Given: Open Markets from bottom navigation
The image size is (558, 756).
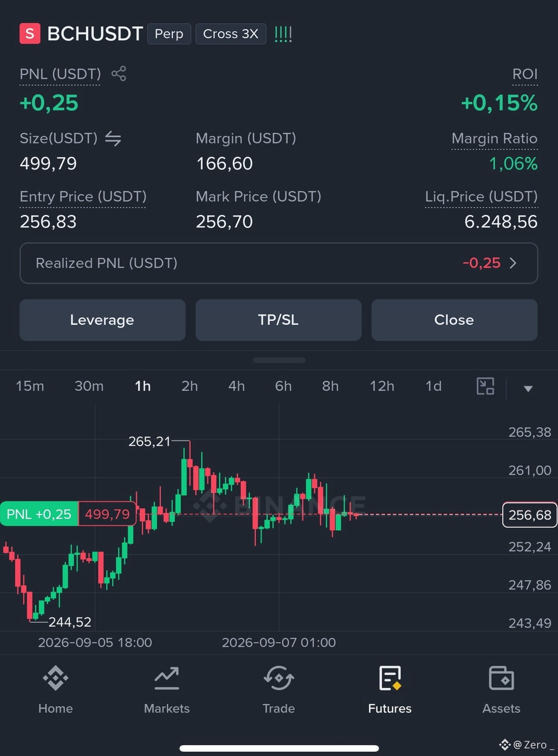Looking at the screenshot, I should pyautogui.click(x=167, y=690).
